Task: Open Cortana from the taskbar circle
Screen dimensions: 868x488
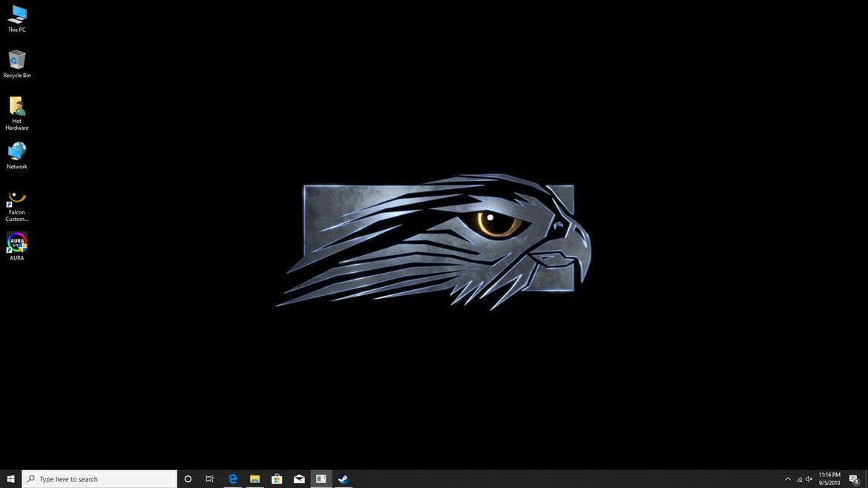Action: point(188,479)
